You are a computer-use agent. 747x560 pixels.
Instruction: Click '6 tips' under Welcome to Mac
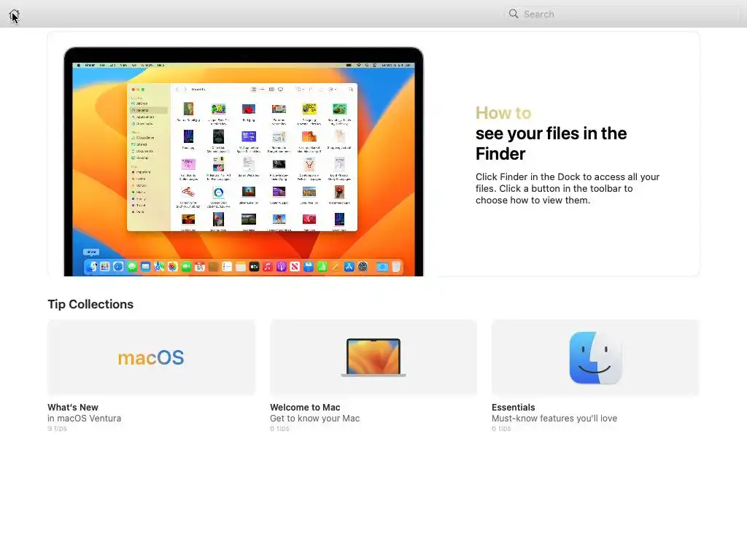(279, 429)
